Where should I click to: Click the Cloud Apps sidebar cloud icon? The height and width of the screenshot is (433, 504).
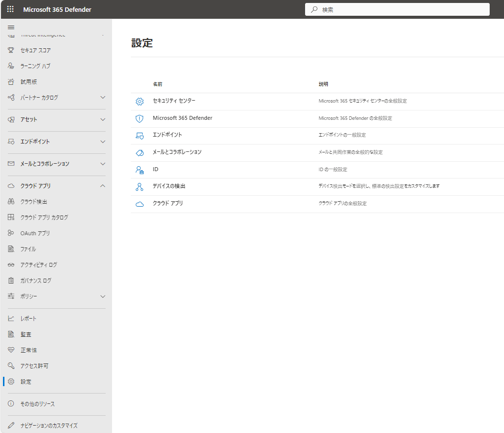(x=11, y=186)
